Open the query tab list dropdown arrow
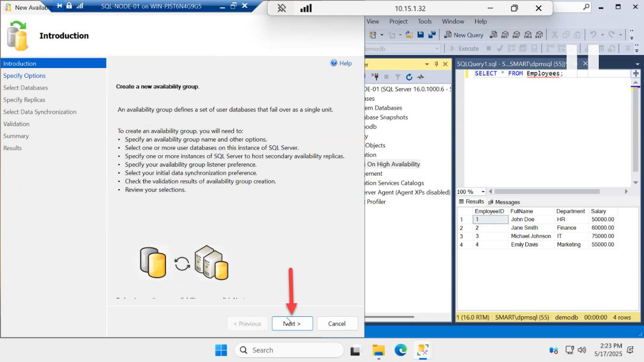This screenshot has height=362, width=644. click(637, 64)
